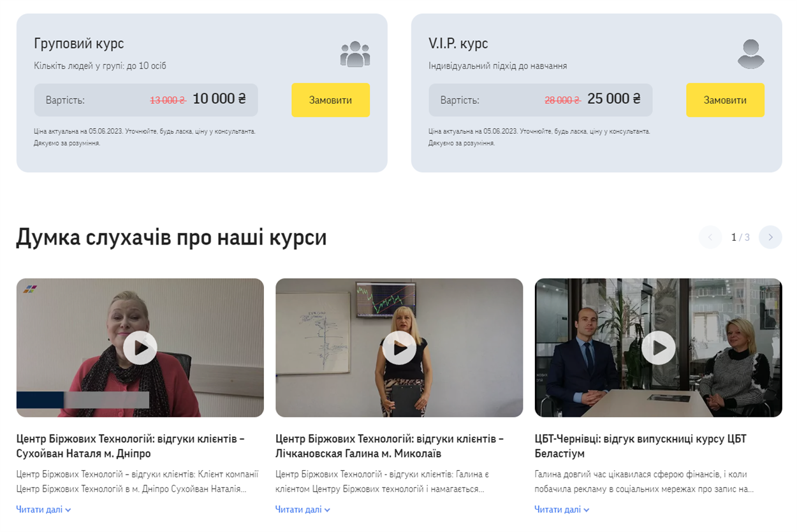Go to previous reviews slide arrow
The height and width of the screenshot is (532, 797).
[710, 237]
